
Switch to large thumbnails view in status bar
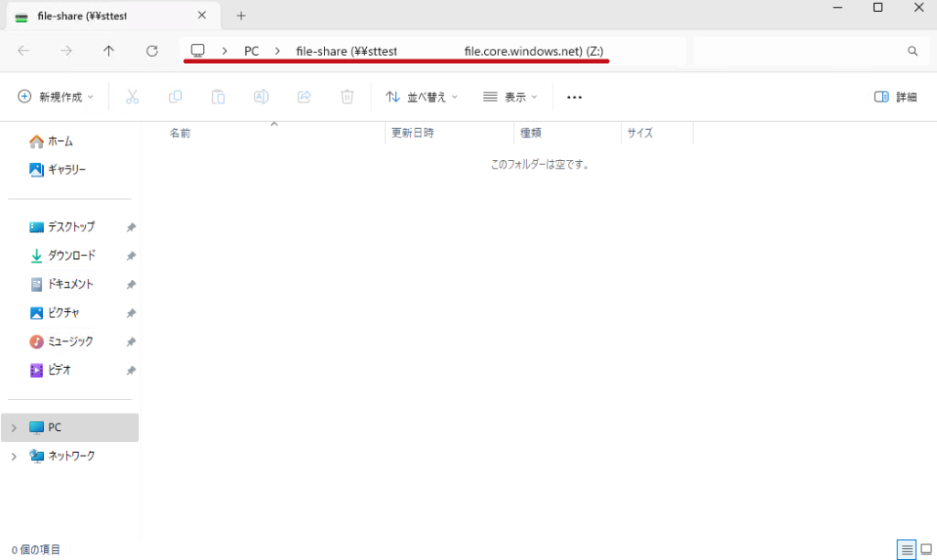pyautogui.click(x=925, y=549)
